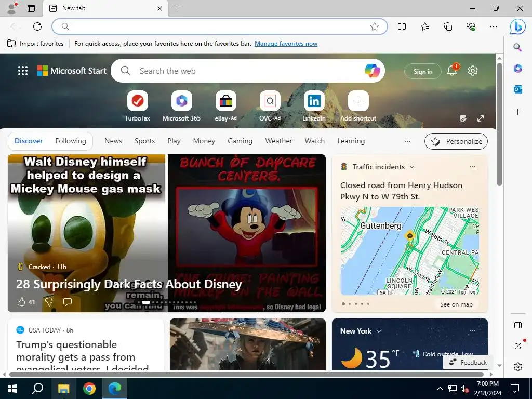The image size is (532, 399).
Task: Open File Explorer from taskbar
Action: click(63, 389)
